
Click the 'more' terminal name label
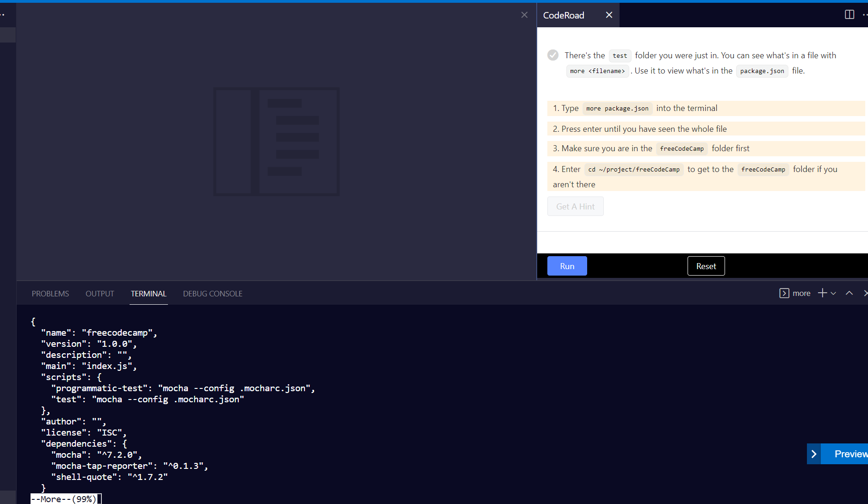coord(801,293)
